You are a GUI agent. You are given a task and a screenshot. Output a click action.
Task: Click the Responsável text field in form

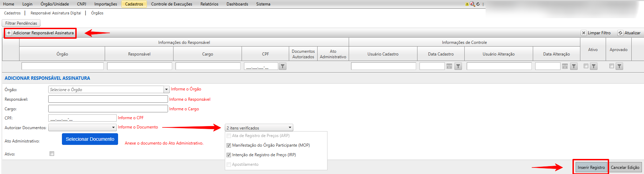[108, 99]
